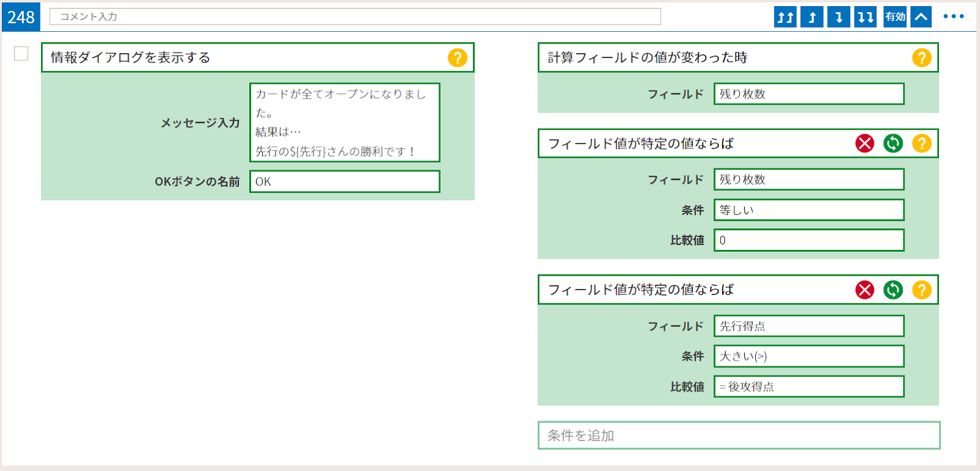The height and width of the screenshot is (471, 980).
Task: Move row 248 up one position
Action: 812,17
